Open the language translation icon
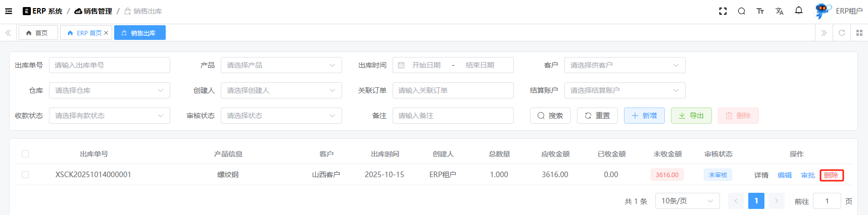868x215 pixels. tap(779, 11)
